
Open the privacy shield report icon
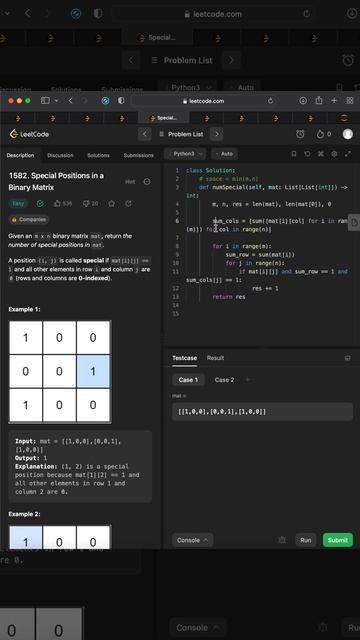tap(121, 101)
